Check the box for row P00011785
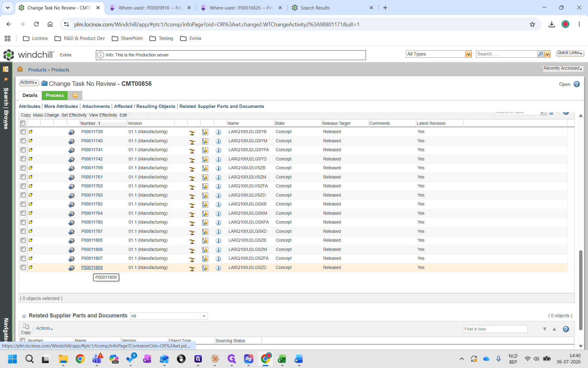588x368 pixels. 23,222
